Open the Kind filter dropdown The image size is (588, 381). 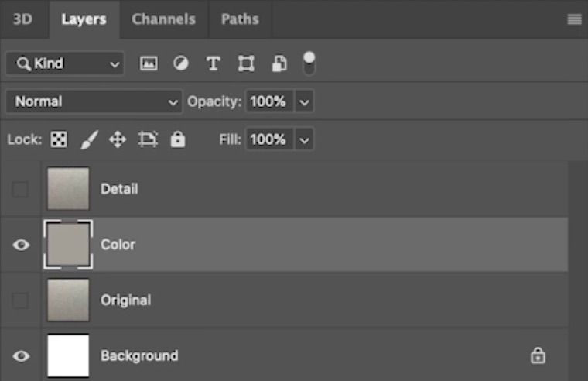click(65, 63)
